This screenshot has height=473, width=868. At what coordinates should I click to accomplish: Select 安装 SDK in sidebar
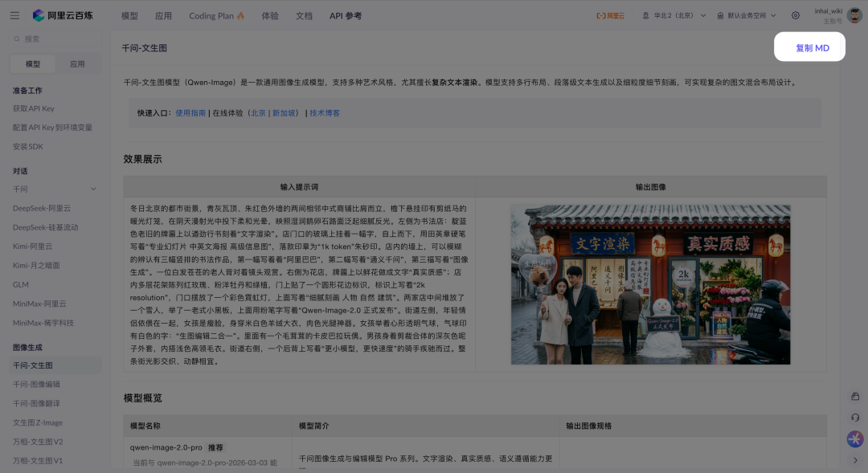pyautogui.click(x=27, y=147)
